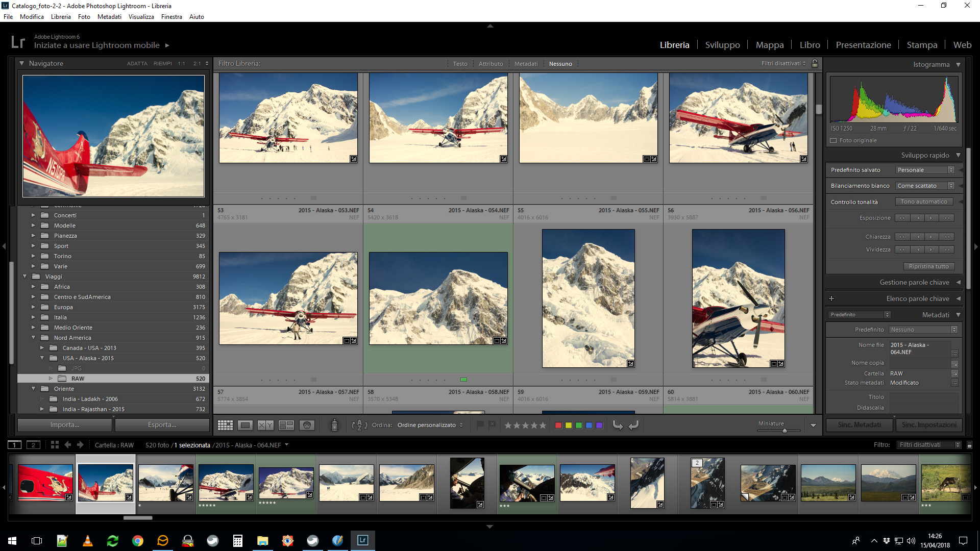Open Calculator from the taskbar
This screenshot has height=551, width=980.
237,541
